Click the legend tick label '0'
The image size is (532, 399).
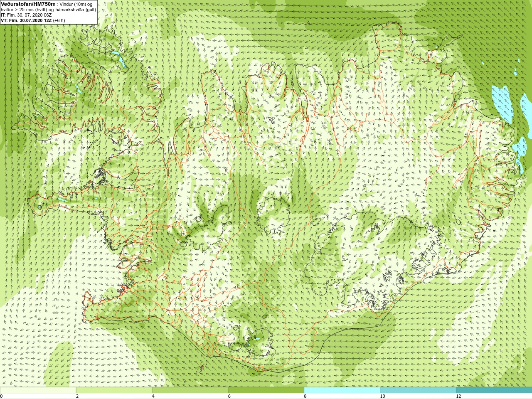pos(1,396)
